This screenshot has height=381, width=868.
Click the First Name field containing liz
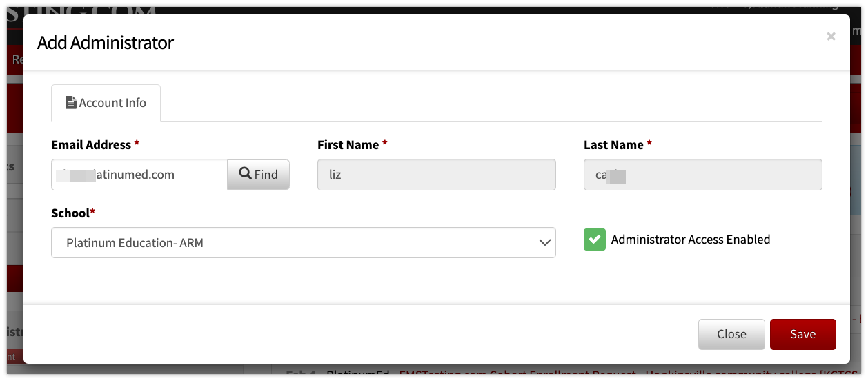pyautogui.click(x=437, y=175)
